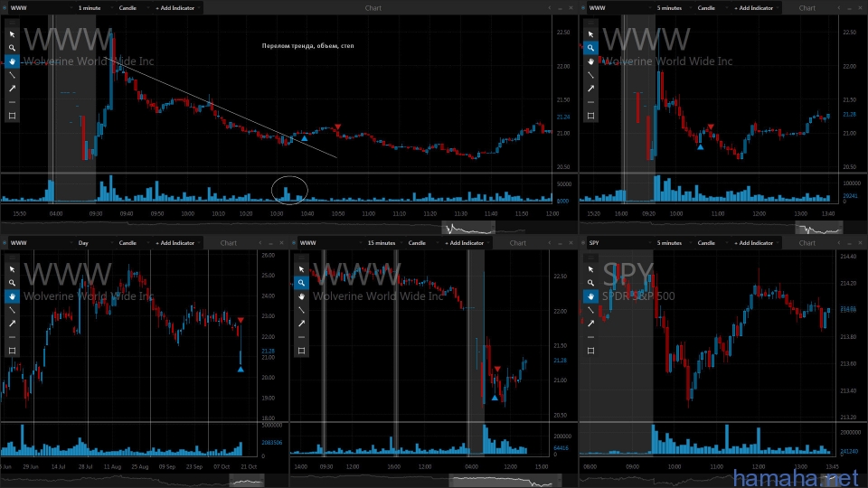
Task: Pick the trend line tool in SPY chart
Action: pos(590,310)
